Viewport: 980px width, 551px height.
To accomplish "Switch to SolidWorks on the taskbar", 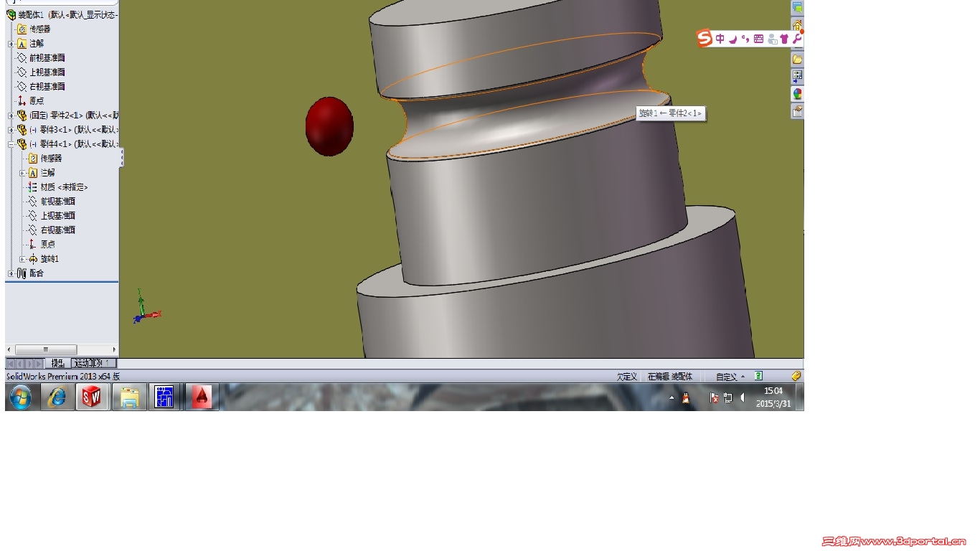I will (93, 397).
